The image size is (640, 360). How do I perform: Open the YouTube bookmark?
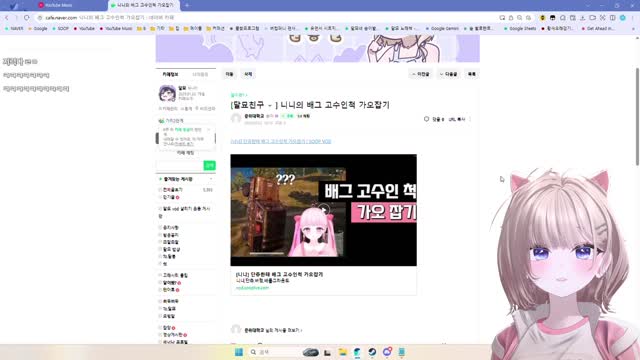coord(84,29)
